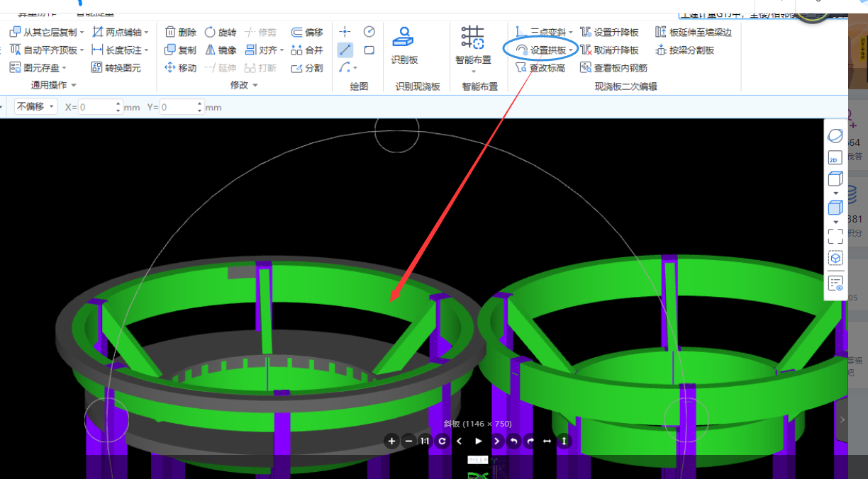Select the 复制 (Copy) tool
The width and height of the screenshot is (868, 479).
click(x=180, y=50)
